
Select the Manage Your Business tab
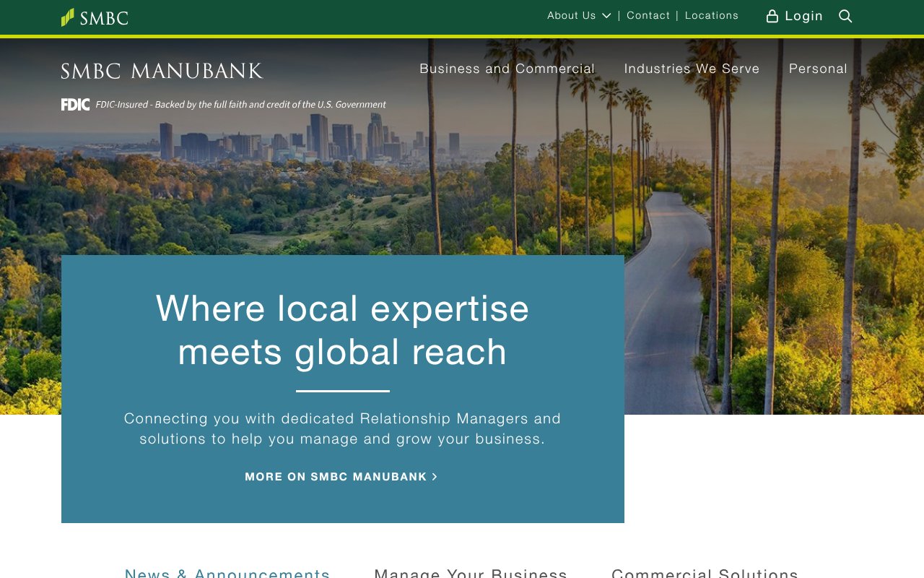[470, 573]
